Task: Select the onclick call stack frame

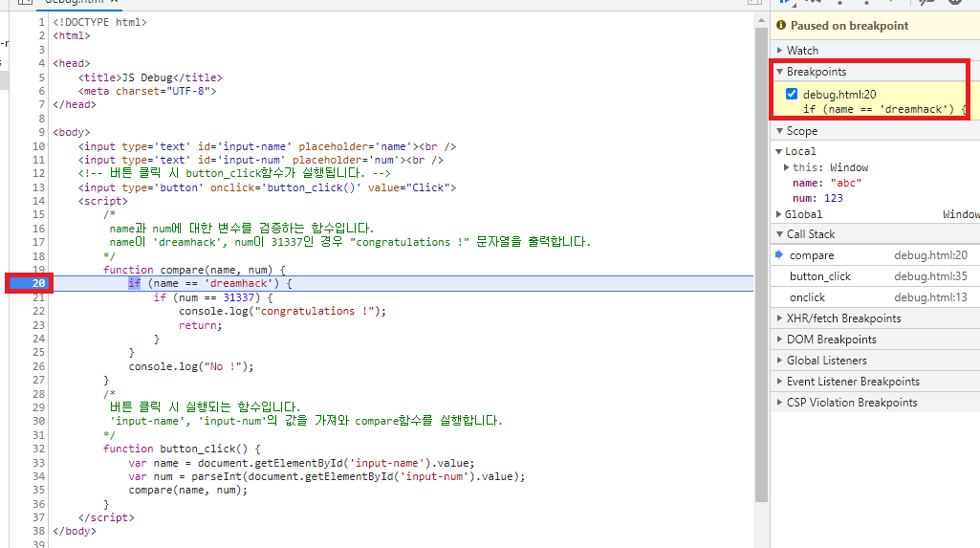Action: pos(875,297)
